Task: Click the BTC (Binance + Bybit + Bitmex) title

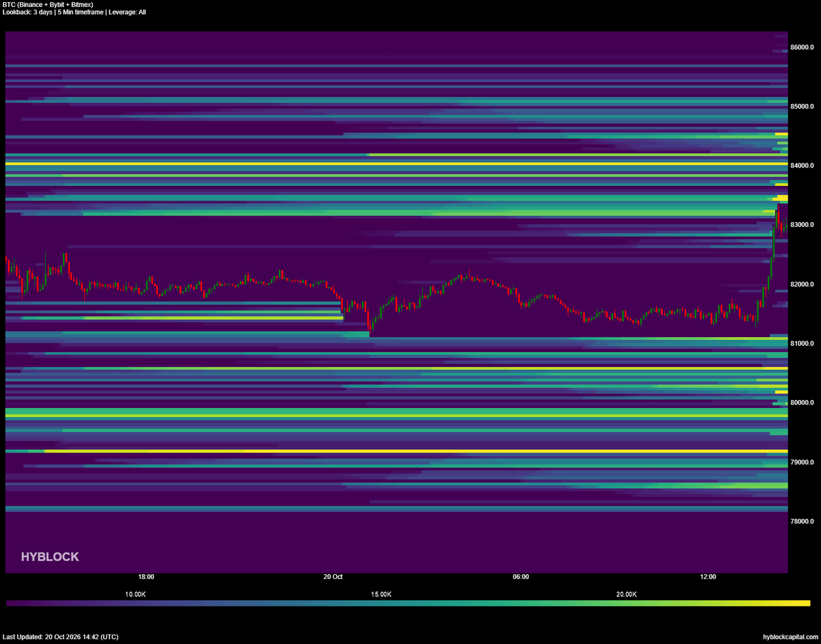Action: (48, 5)
